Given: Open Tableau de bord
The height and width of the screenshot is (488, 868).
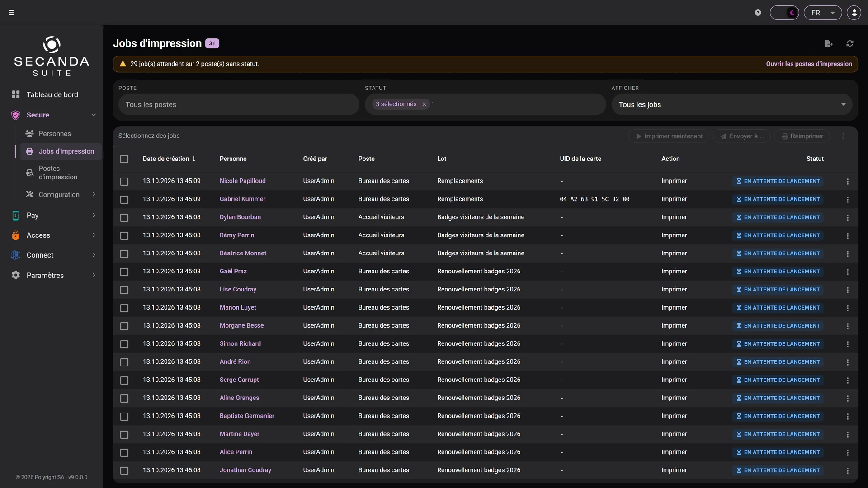Looking at the screenshot, I should pos(52,94).
